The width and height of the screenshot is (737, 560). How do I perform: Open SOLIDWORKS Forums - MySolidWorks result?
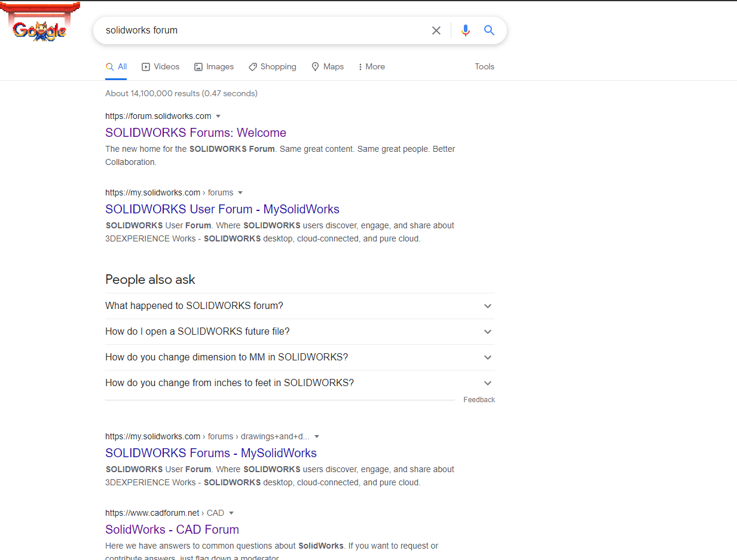pos(211,453)
